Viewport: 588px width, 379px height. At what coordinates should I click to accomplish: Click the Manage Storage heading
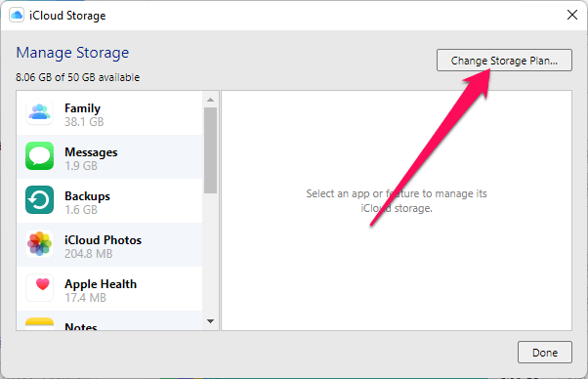coord(72,53)
